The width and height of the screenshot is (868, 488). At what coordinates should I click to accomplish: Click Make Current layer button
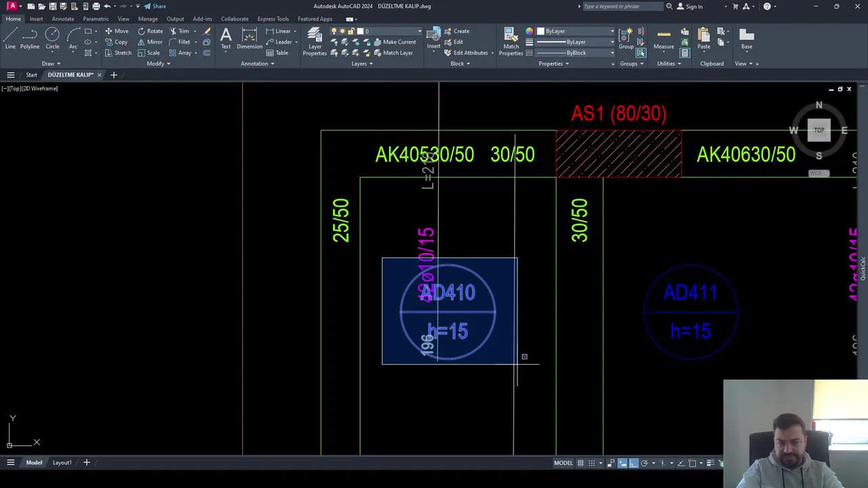pos(395,42)
